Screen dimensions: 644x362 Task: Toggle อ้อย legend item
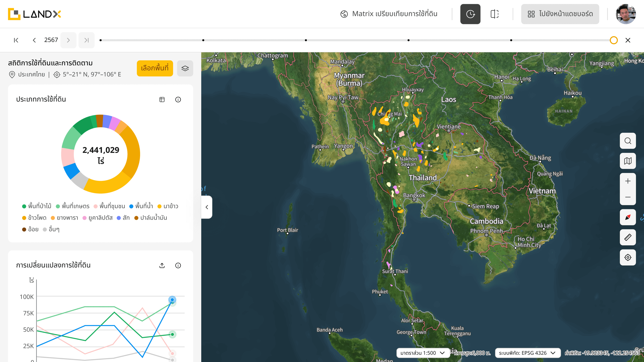pos(30,229)
